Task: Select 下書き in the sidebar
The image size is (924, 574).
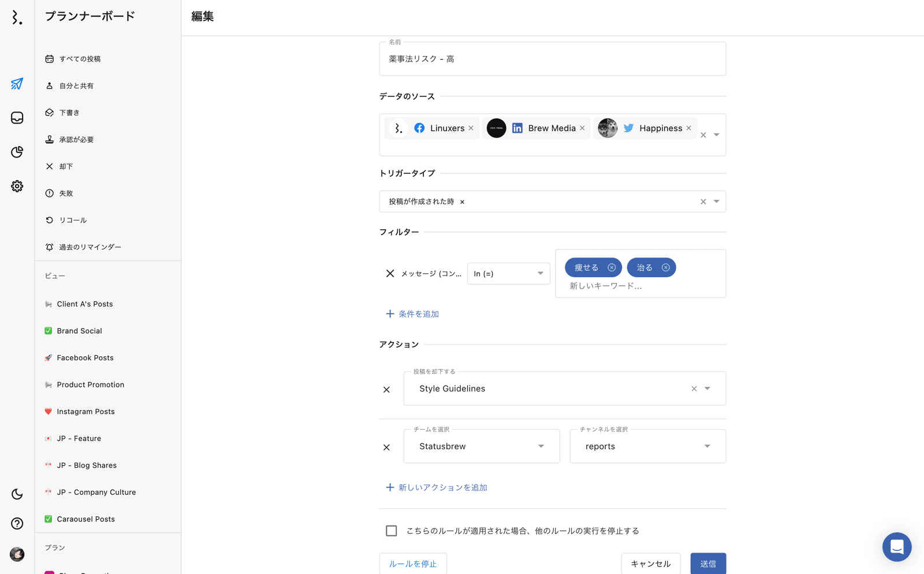Action: pyautogui.click(x=69, y=113)
